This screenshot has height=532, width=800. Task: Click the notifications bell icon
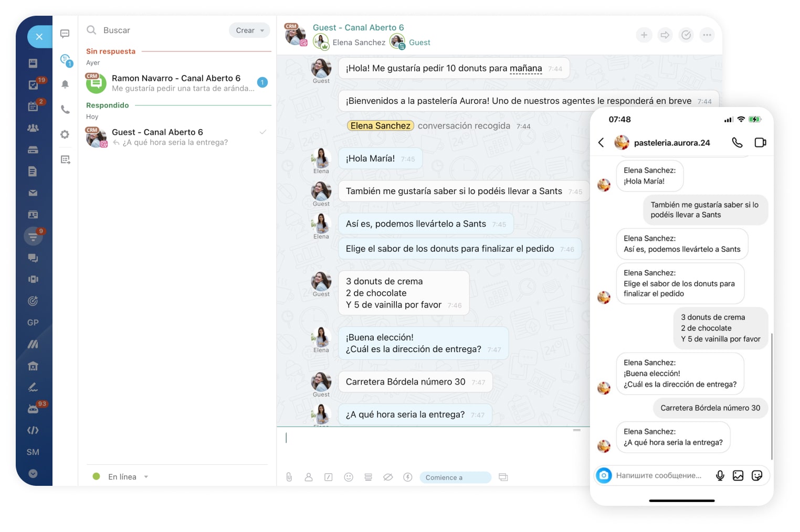65,84
